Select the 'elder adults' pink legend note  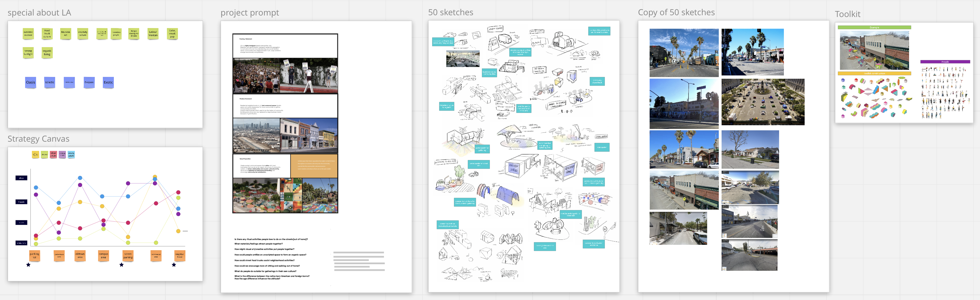pos(53,154)
